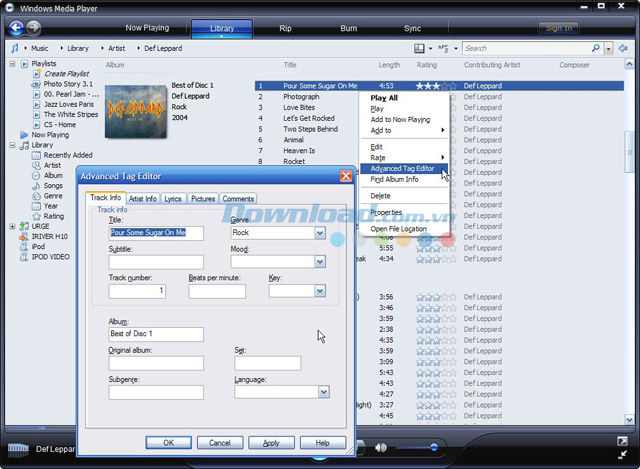Expand the URGE tree node

tap(12, 227)
